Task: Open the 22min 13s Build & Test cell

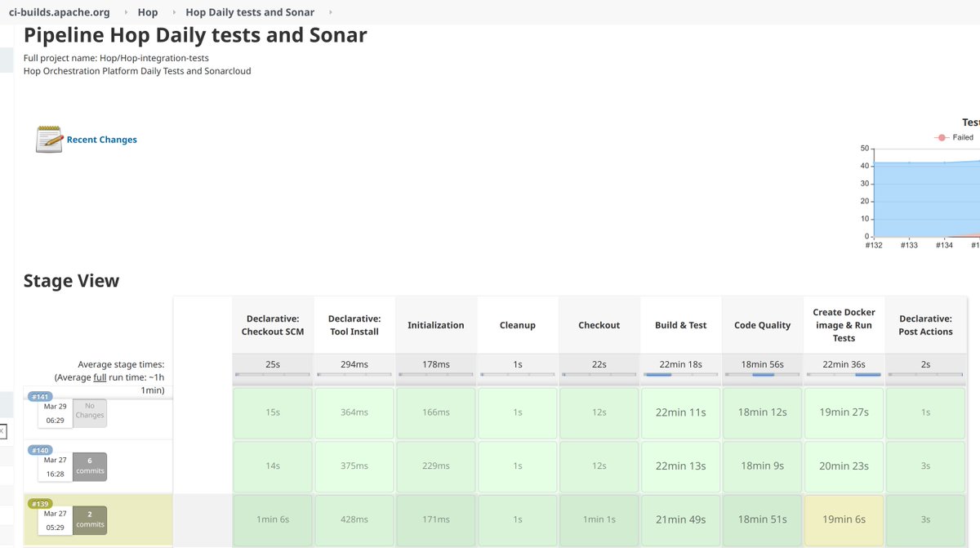Action: 681,466
